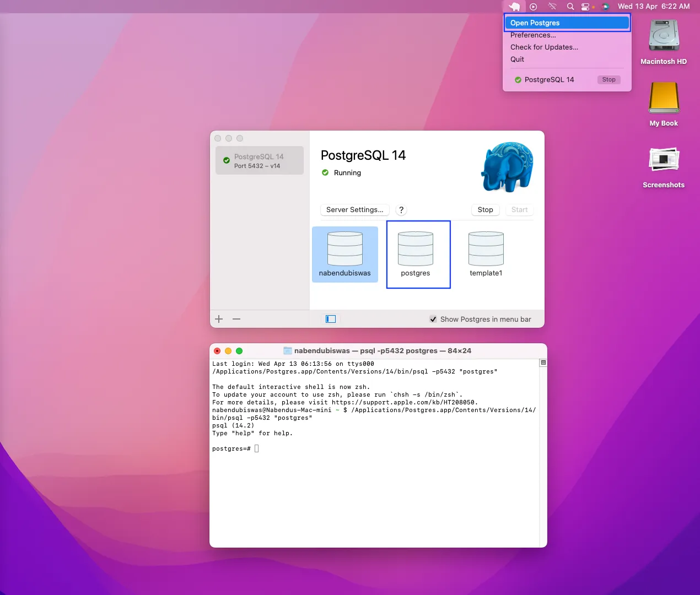Click the 'Port 5432 – v14' sidebar text
This screenshot has height=595, width=700.
(x=257, y=166)
